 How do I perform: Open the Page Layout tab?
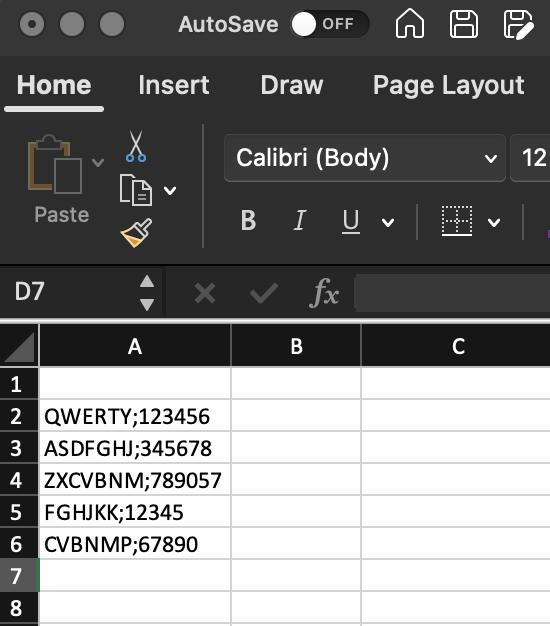(x=449, y=85)
